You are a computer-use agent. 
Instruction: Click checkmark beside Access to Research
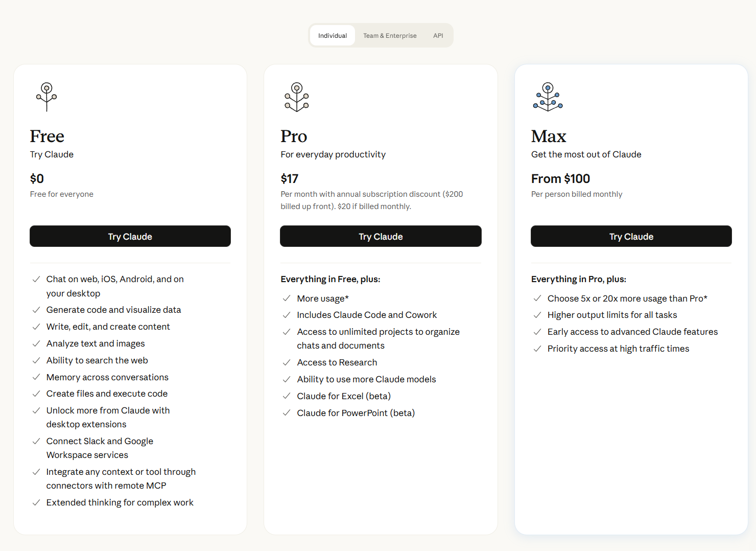point(287,362)
